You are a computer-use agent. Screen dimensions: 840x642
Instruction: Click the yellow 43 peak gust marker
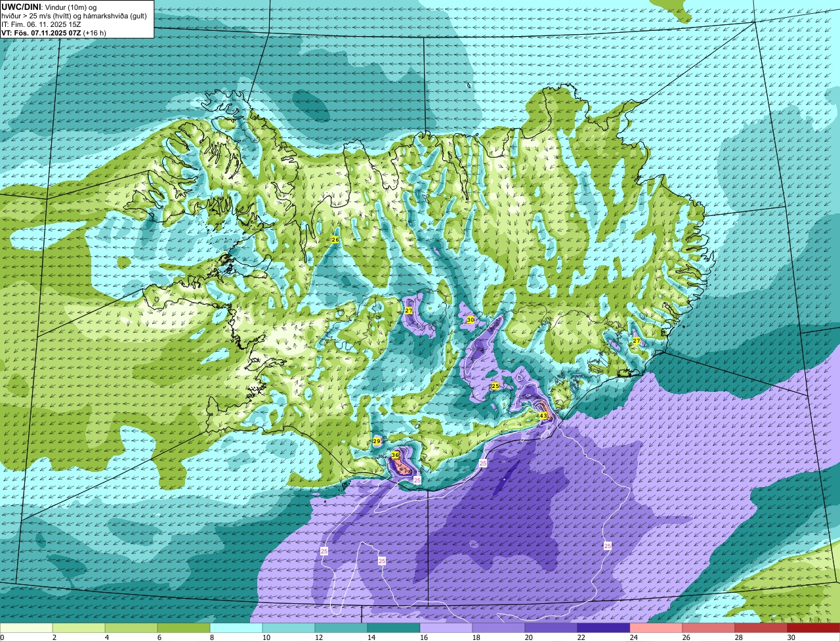543,416
